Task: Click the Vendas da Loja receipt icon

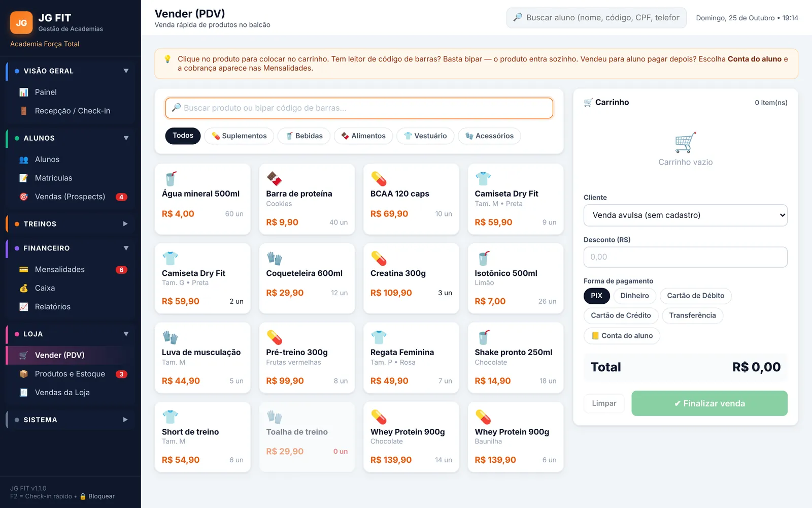Action: click(24, 392)
